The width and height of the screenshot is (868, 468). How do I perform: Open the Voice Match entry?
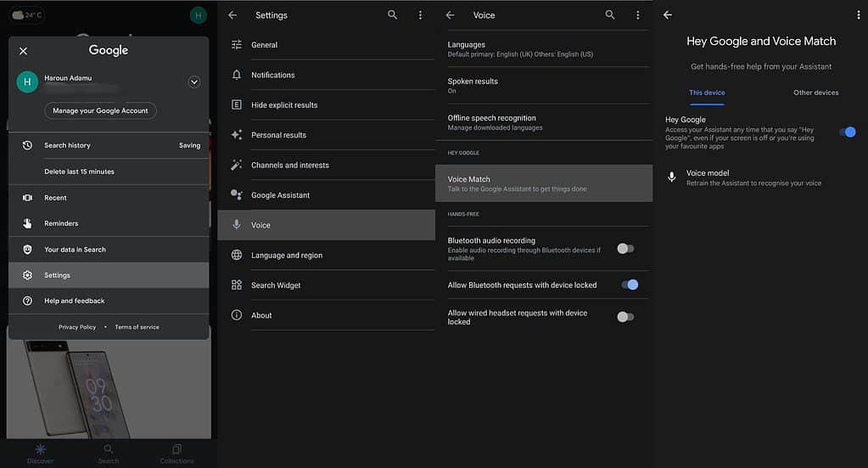[x=544, y=183]
